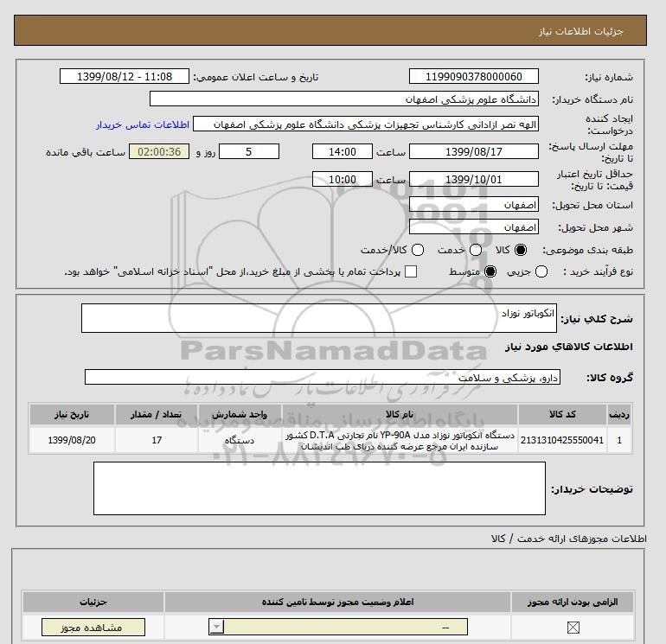Click the ردیف column header
This screenshot has width=666, height=644.
point(619,414)
